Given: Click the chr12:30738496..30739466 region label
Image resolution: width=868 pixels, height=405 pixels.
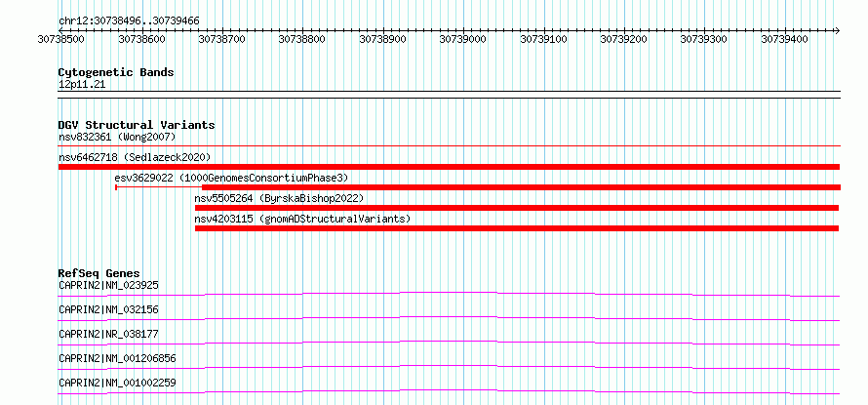Looking at the screenshot, I should 129,21.
